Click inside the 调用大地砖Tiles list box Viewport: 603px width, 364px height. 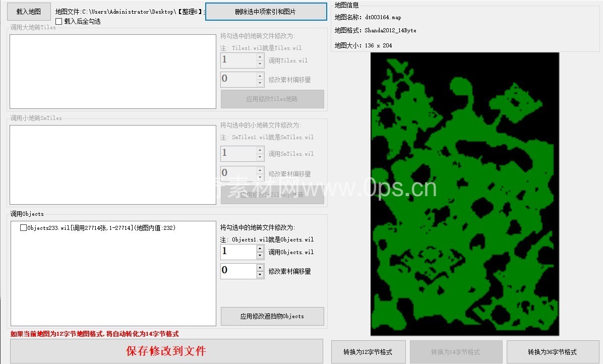click(113, 72)
